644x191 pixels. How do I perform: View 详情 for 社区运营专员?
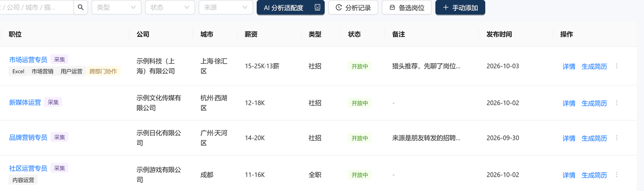click(x=569, y=175)
